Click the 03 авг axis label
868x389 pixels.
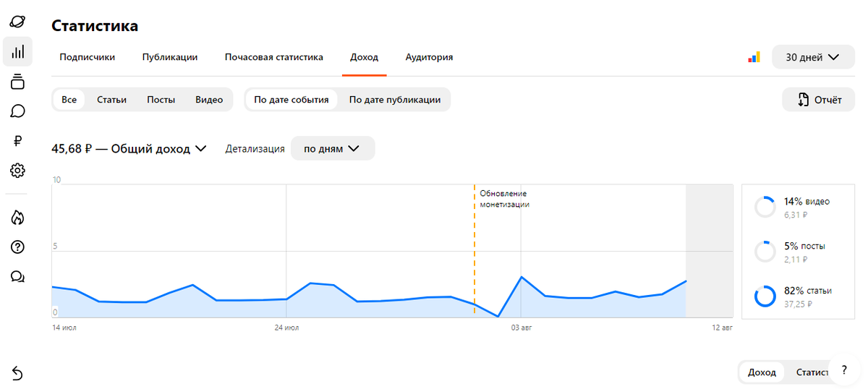pyautogui.click(x=521, y=328)
